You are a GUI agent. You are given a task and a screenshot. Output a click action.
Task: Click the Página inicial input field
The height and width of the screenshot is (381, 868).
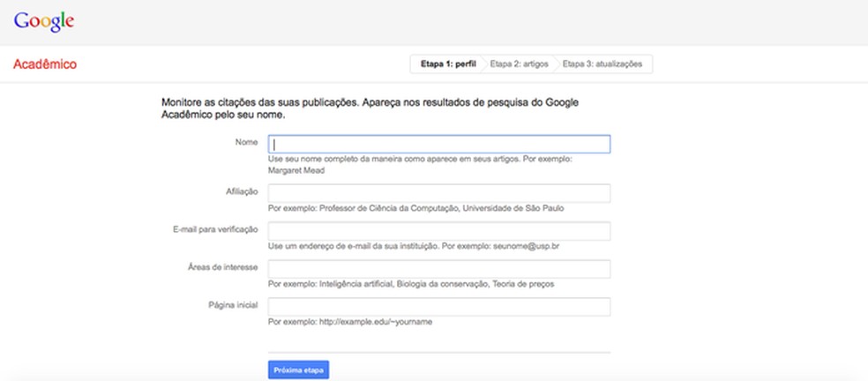coord(439,307)
